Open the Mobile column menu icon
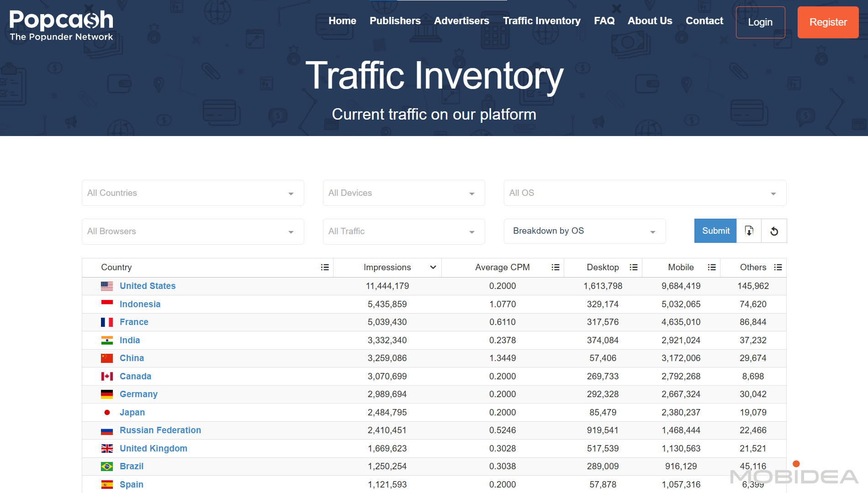Screen dimensions: 868x493 [x=712, y=267]
